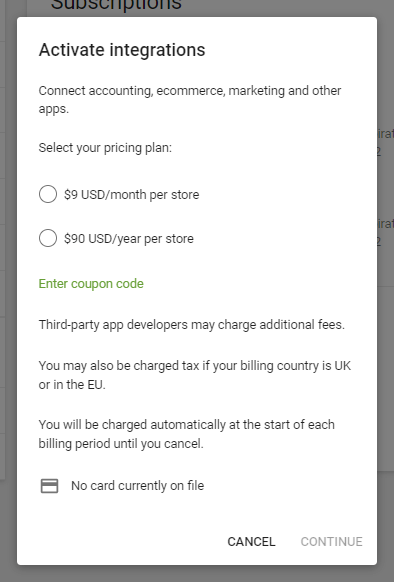Viewport: 394px width, 582px height.
Task: Open the Enter coupon code link
Action: (x=91, y=284)
